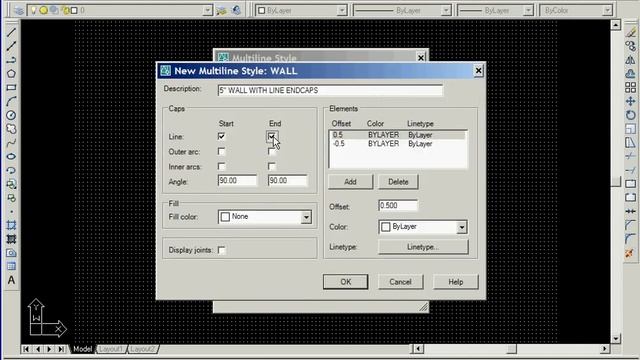The height and width of the screenshot is (360, 640).
Task: Click the Layer Previous icon
Action: 236,10
